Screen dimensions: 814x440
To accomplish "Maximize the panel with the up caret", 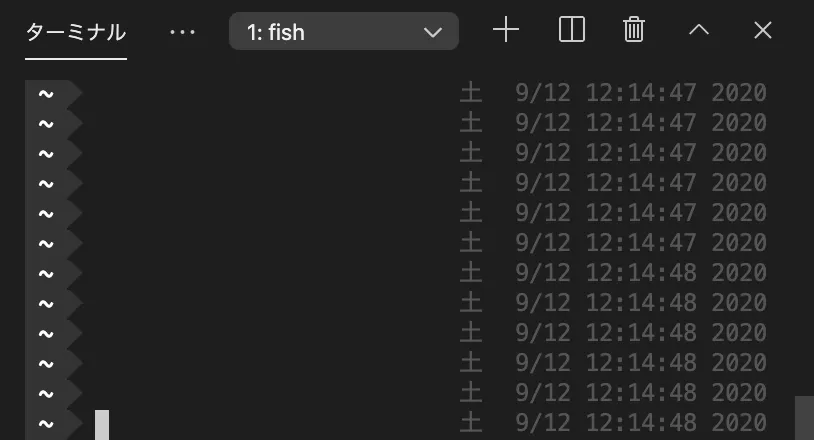I will click(699, 30).
